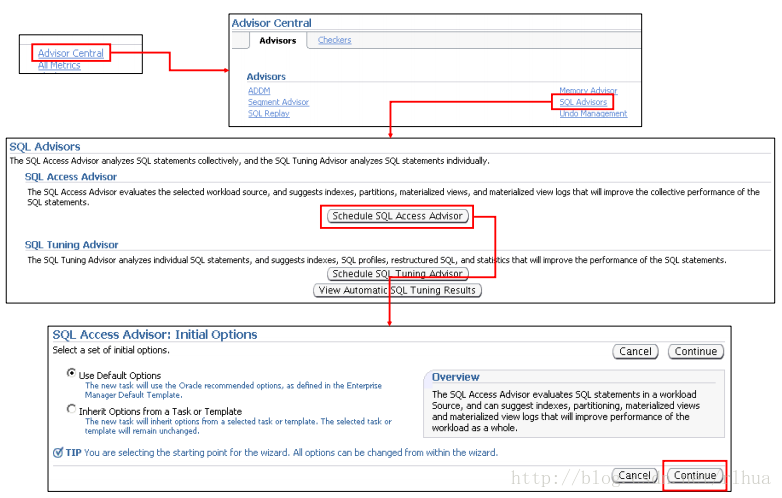The height and width of the screenshot is (498, 782).
Task: Click 'Select a set of initial options.' text
Action: click(111, 350)
